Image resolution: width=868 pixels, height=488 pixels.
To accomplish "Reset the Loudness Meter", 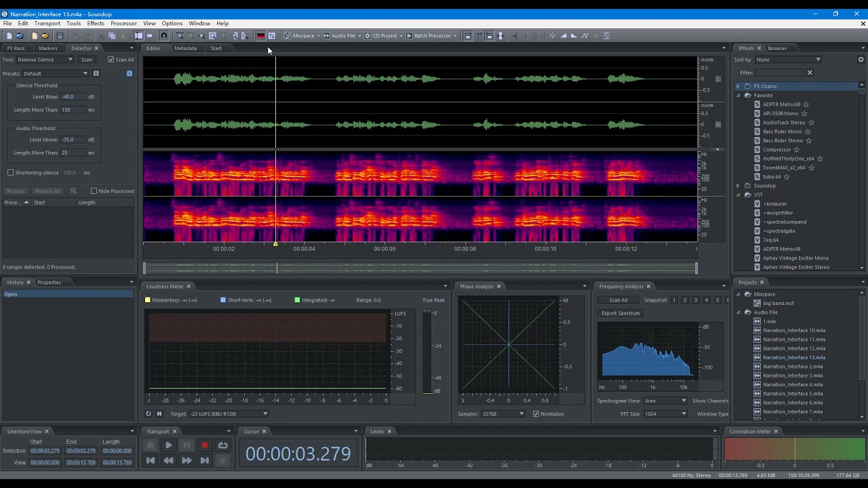I will click(149, 413).
